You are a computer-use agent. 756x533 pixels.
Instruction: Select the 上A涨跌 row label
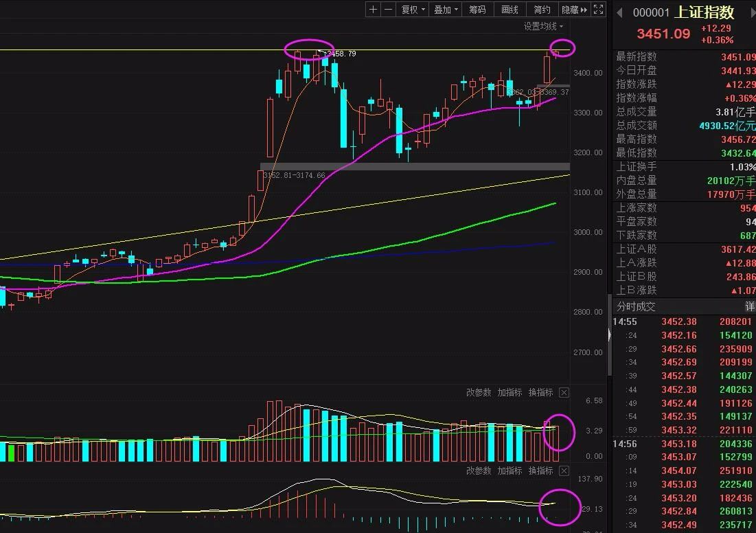(x=637, y=263)
